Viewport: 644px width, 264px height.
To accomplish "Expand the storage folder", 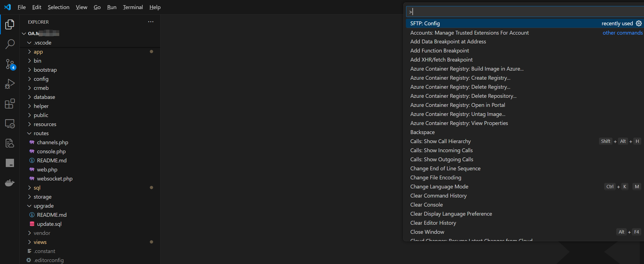I will tap(90, 197).
